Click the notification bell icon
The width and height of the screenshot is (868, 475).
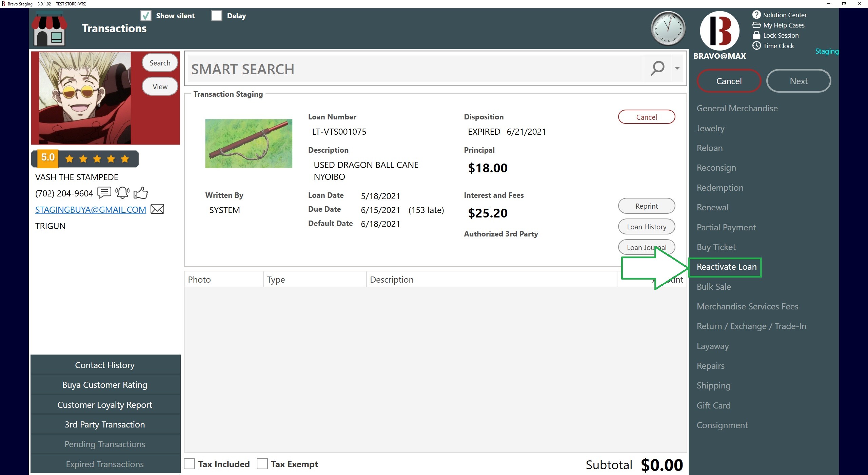122,193
